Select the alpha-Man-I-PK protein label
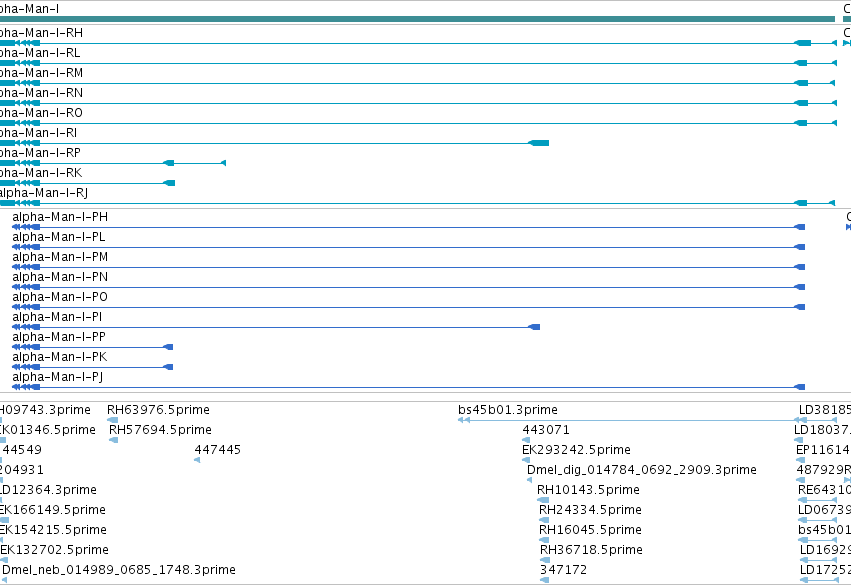 [x=60, y=357]
